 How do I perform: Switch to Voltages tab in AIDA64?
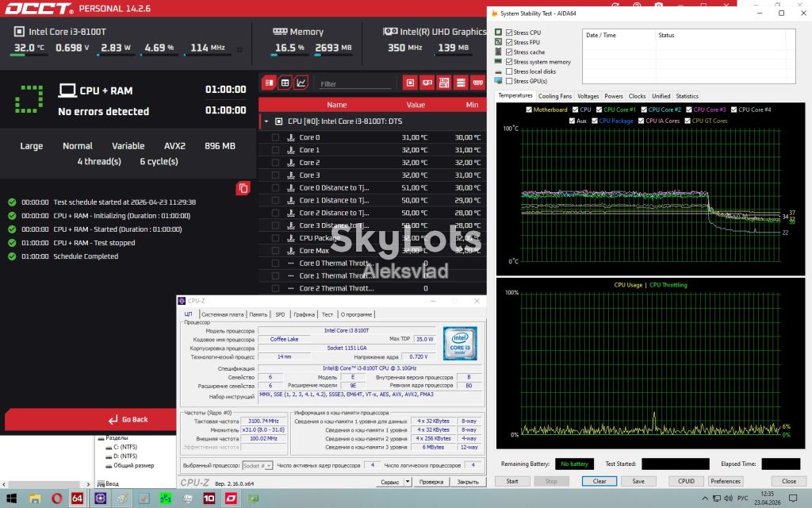pyautogui.click(x=588, y=96)
